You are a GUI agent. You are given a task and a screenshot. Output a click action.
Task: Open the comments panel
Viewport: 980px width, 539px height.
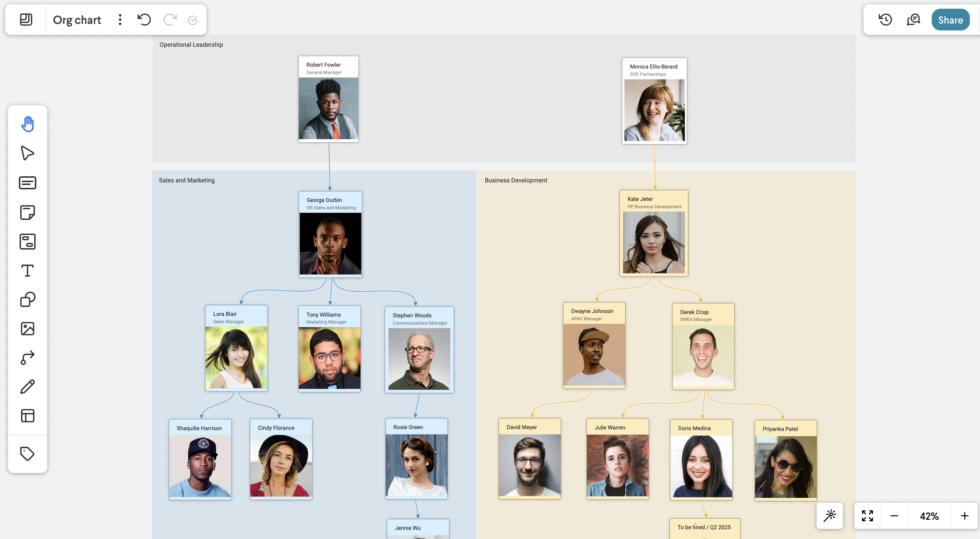[912, 19]
